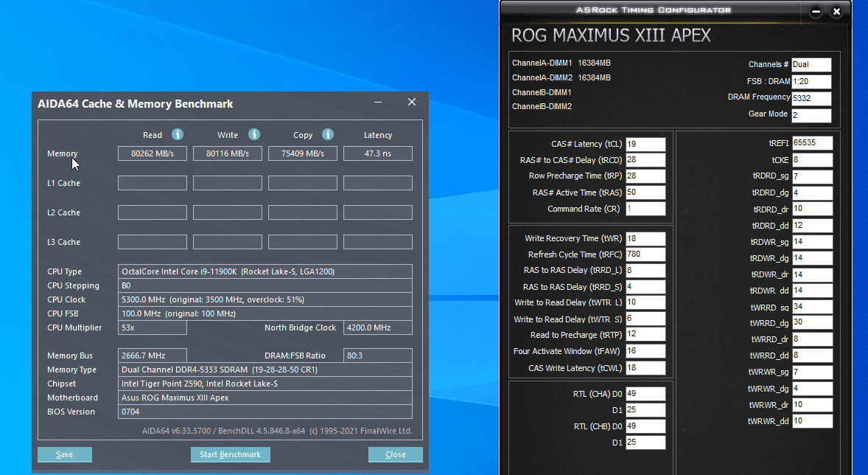
Task: Minimize the ASRock Timing Configurator
Action: 816,11
